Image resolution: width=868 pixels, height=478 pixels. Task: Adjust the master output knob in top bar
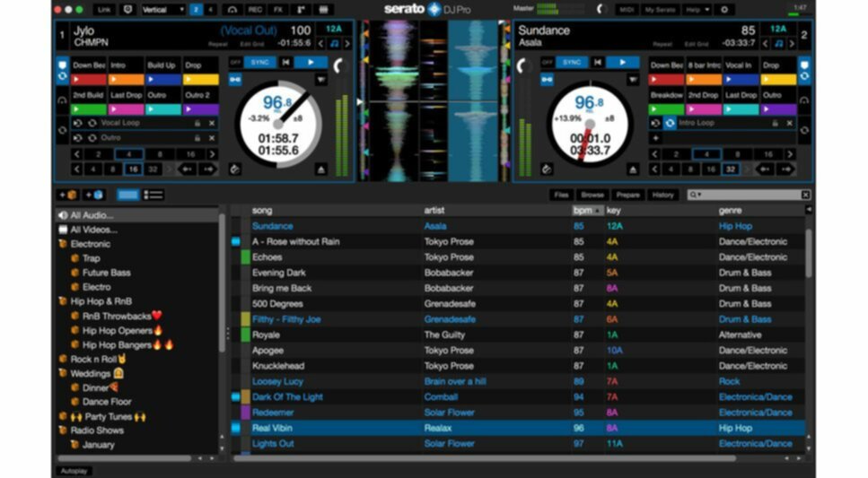601,9
